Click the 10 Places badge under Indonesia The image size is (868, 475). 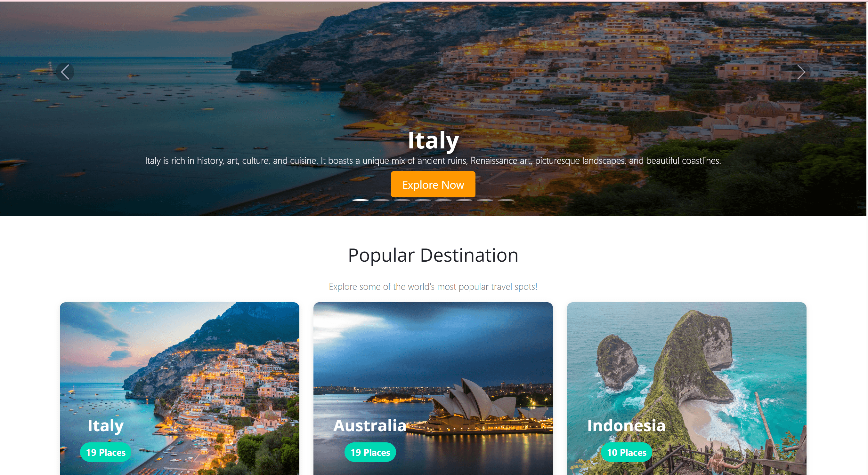point(627,452)
